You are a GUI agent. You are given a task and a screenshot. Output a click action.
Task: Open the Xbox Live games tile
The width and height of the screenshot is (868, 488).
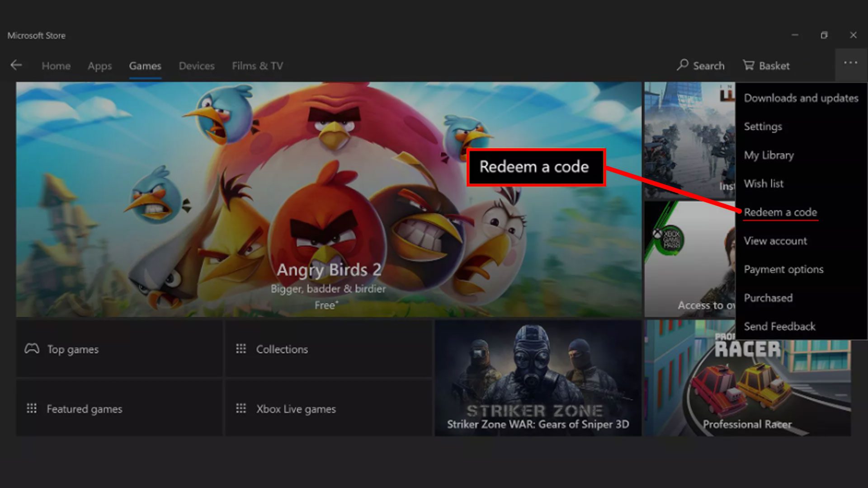(x=329, y=408)
